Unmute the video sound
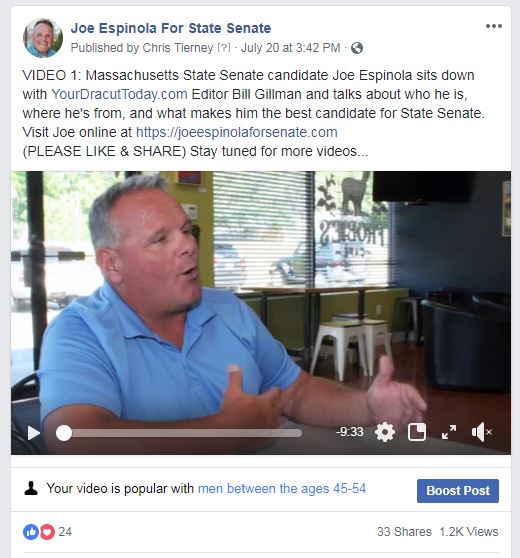The width and height of the screenshot is (520, 558). (481, 432)
